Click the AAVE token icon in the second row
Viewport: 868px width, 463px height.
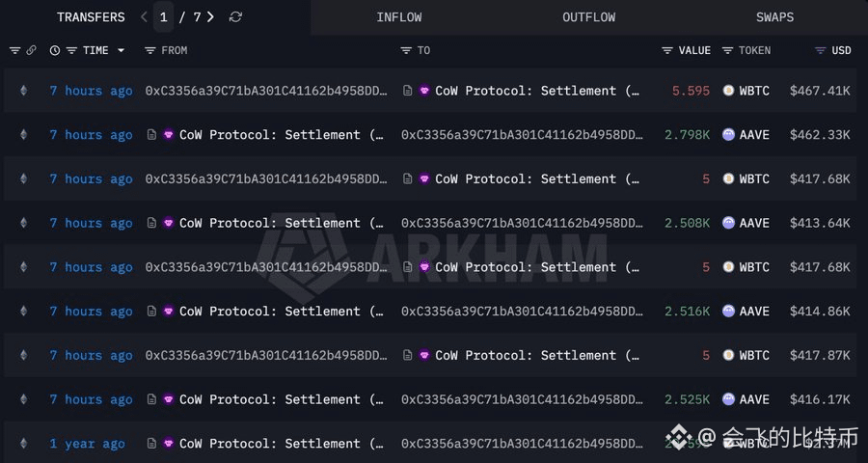(728, 135)
